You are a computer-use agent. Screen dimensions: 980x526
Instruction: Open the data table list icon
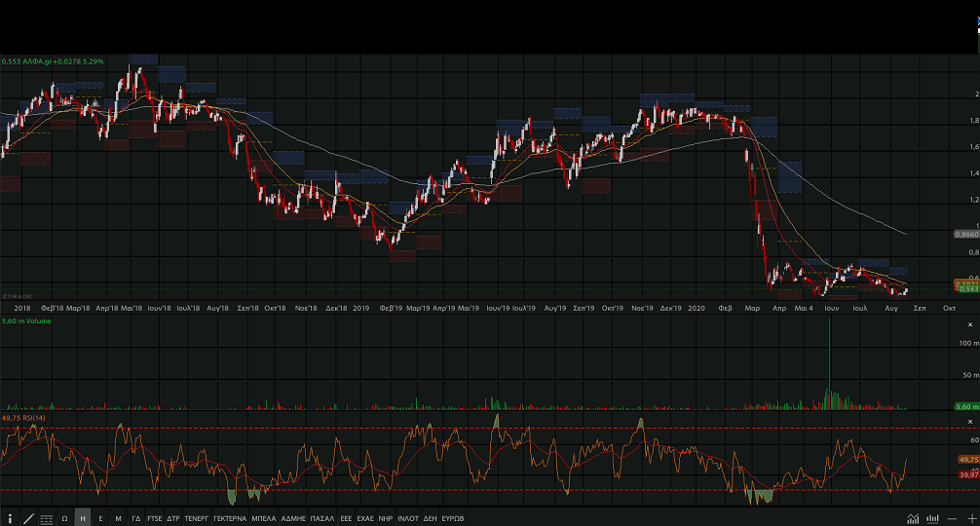[x=47, y=518]
